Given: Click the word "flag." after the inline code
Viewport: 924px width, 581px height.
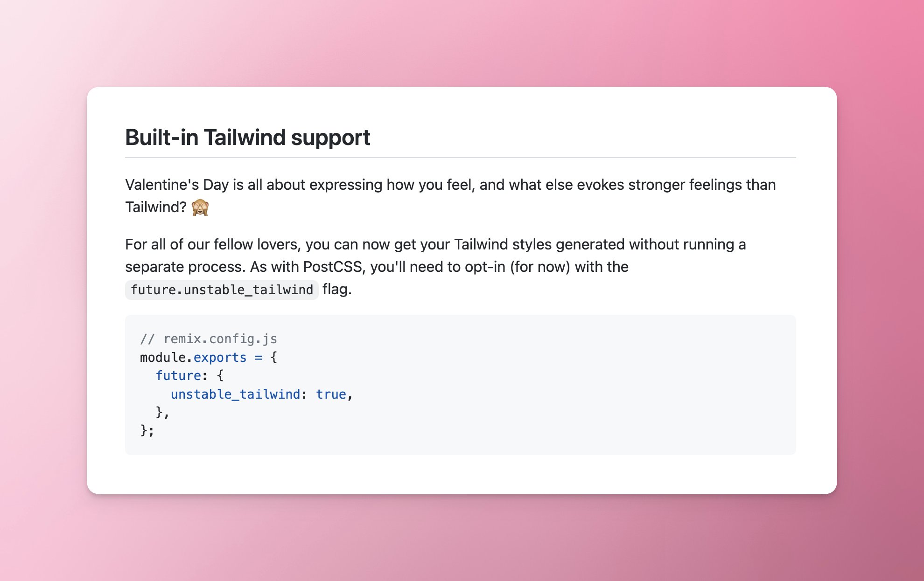Looking at the screenshot, I should [337, 289].
